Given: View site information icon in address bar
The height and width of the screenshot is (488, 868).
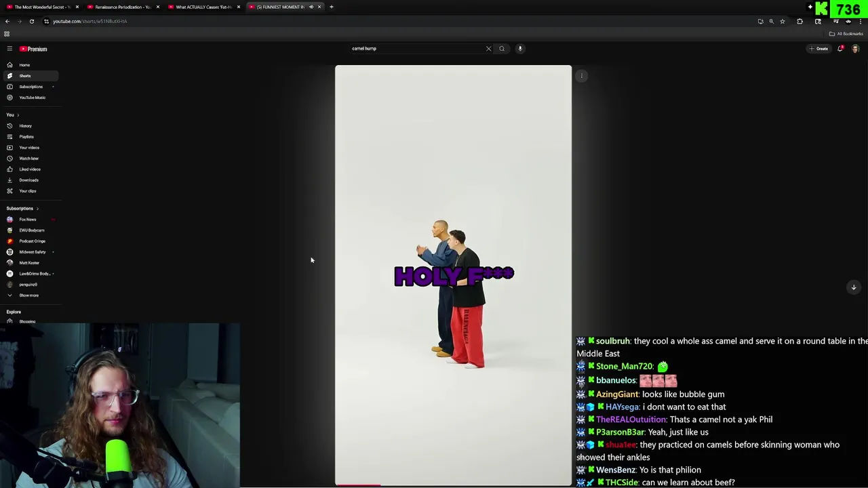Looking at the screenshot, I should (46, 21).
